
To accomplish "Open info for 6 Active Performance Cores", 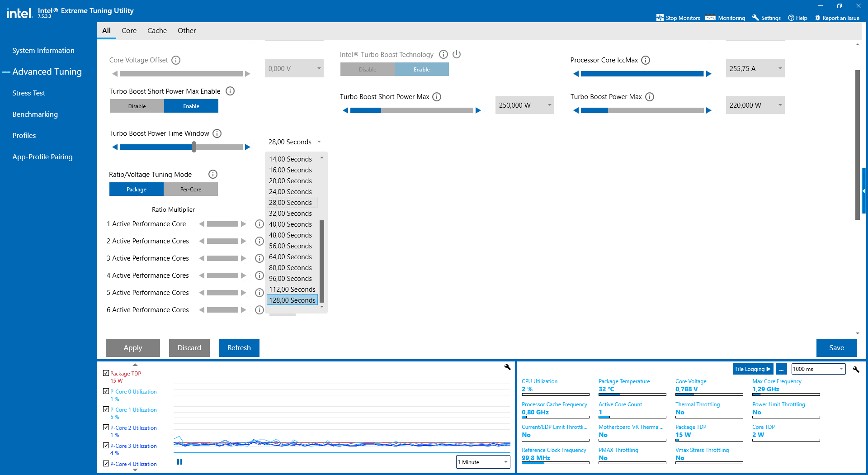I will (259, 310).
